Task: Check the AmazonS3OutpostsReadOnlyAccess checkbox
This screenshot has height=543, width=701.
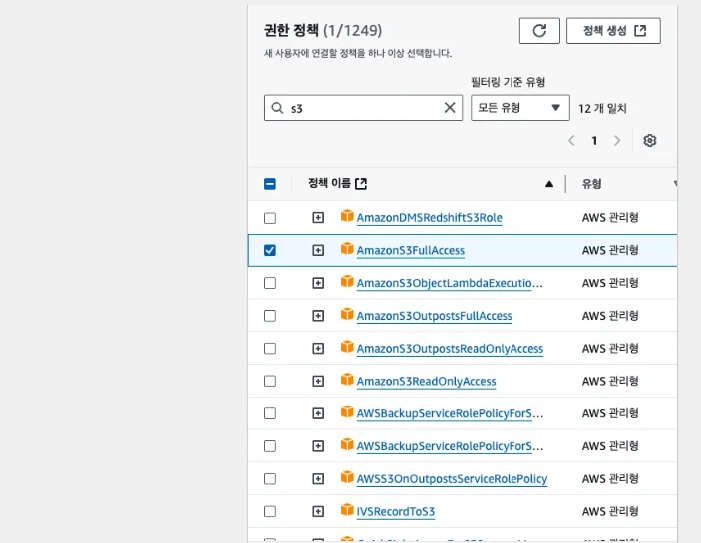Action: (x=270, y=349)
